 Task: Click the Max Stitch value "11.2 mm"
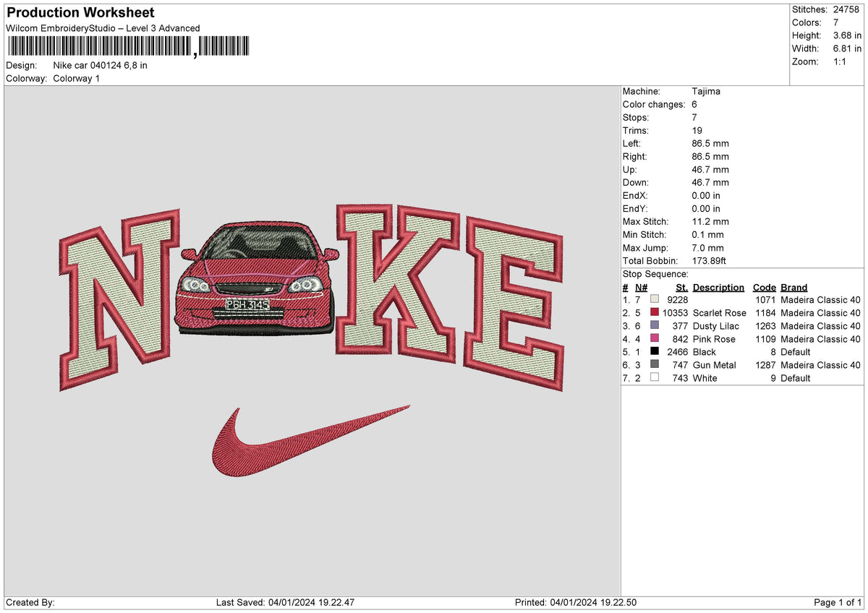[710, 221]
